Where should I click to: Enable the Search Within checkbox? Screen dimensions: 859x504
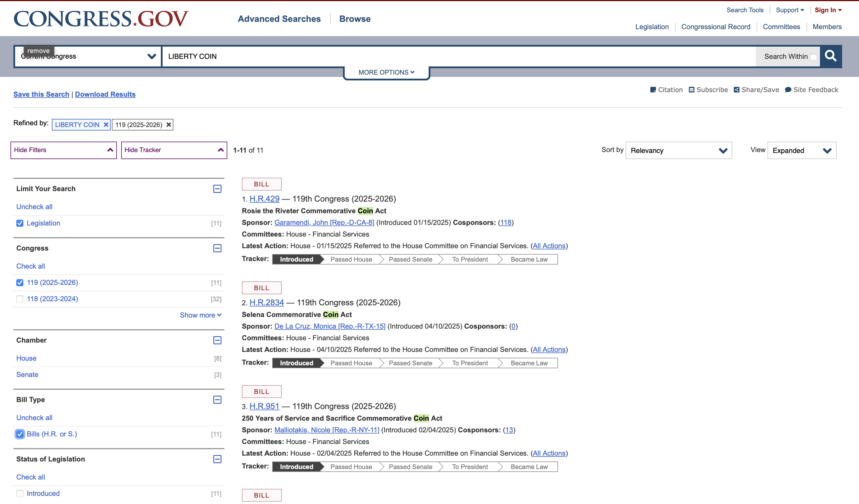[x=813, y=57]
